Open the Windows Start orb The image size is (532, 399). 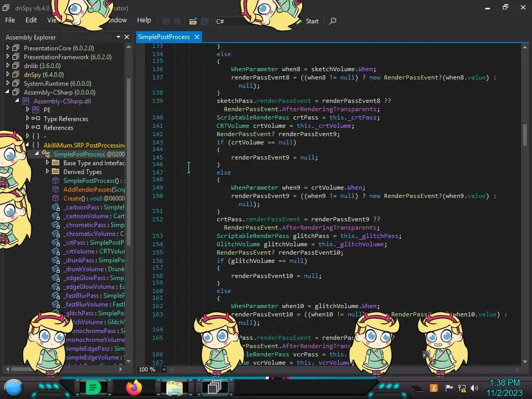[x=13, y=388]
